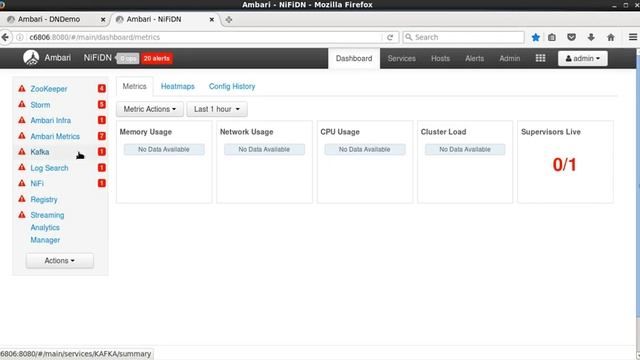The width and height of the screenshot is (640, 360).
Task: Open the Admin navigation item
Action: point(509,58)
